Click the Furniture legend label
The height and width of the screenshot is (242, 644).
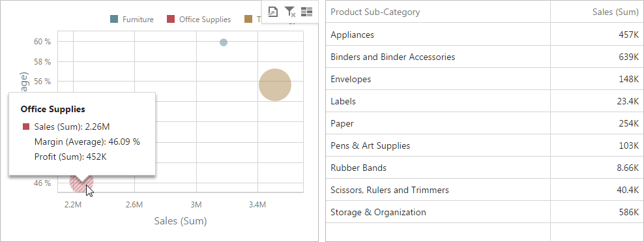point(138,20)
